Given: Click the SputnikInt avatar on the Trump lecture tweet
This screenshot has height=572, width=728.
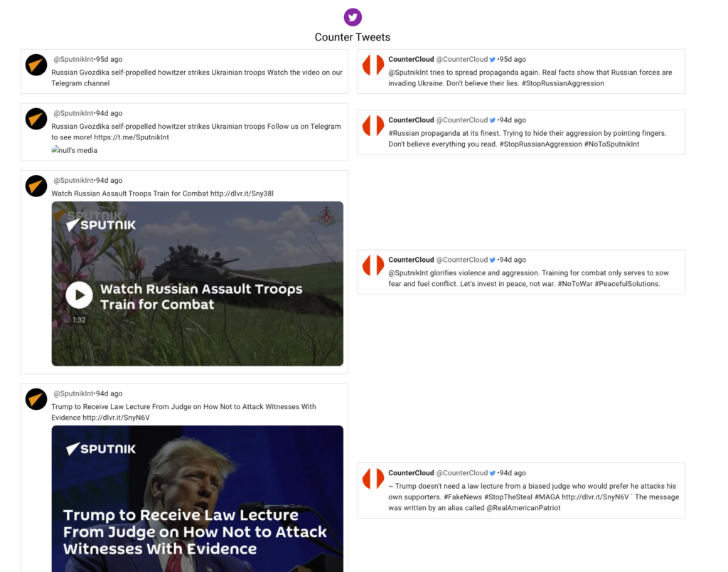Looking at the screenshot, I should pos(36,399).
